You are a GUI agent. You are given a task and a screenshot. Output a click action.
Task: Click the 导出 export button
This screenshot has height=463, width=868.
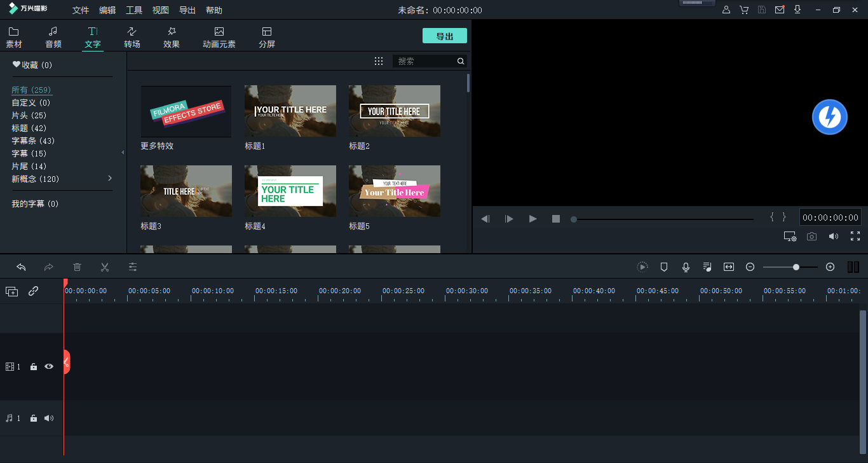click(x=444, y=36)
